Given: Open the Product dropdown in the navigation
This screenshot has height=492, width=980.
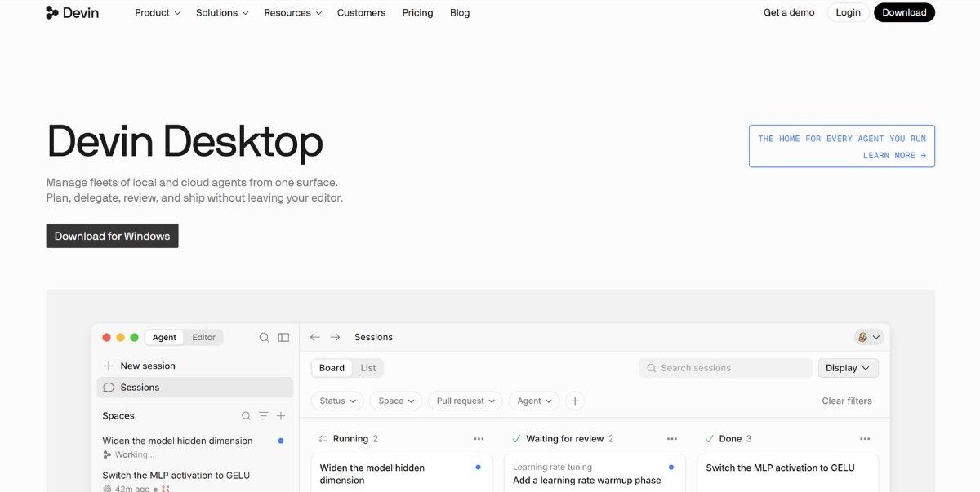Looking at the screenshot, I should click(158, 12).
